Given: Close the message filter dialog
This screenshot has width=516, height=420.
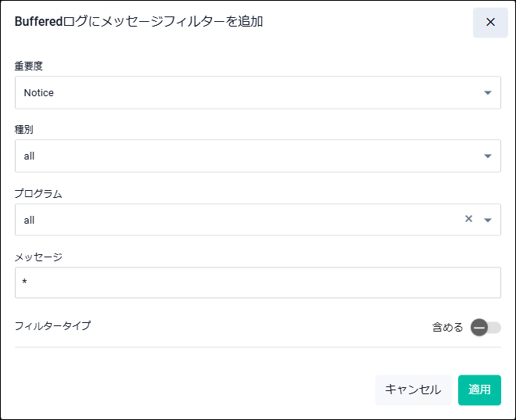Looking at the screenshot, I should point(490,22).
